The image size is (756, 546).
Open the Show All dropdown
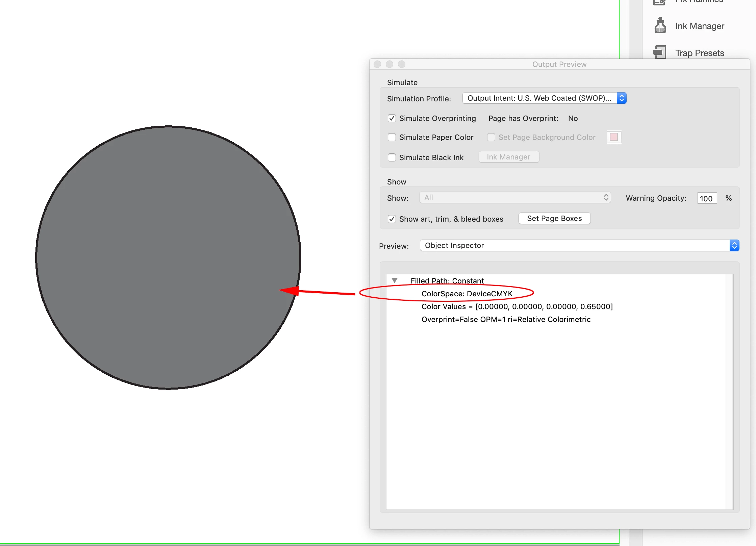click(514, 198)
